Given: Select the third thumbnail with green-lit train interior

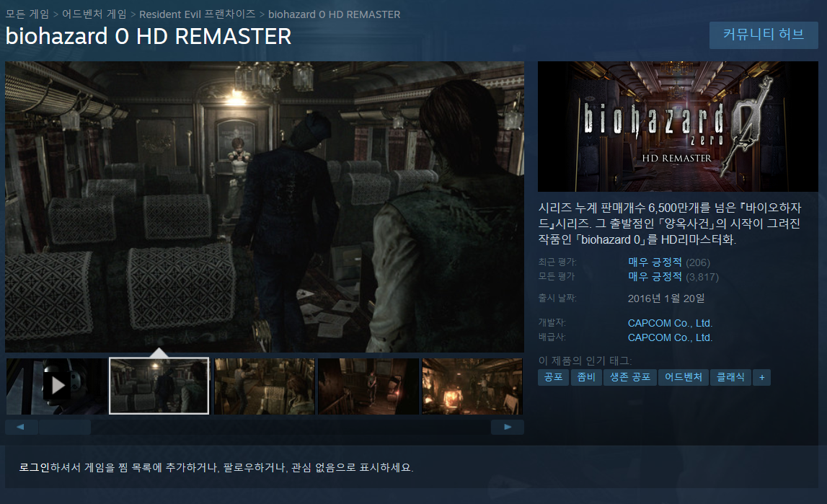Looking at the screenshot, I should click(264, 386).
